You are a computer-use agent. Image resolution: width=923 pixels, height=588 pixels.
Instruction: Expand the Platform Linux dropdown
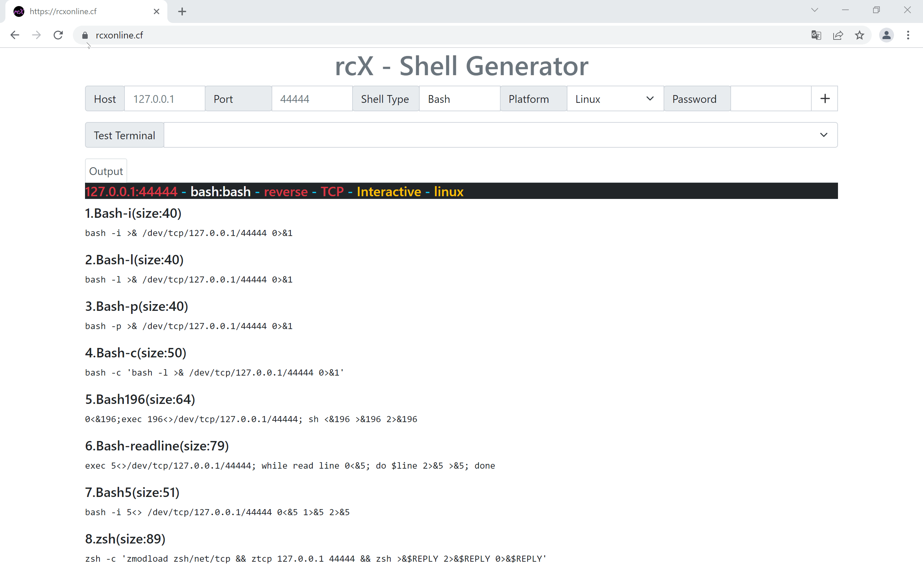tap(614, 99)
